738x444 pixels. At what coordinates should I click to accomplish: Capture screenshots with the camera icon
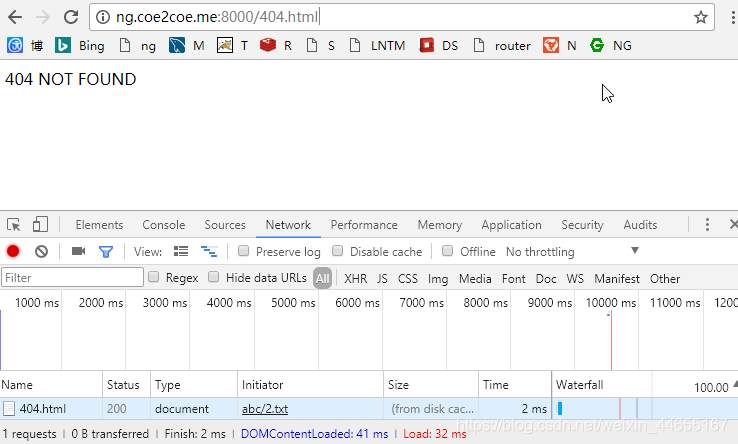pos(78,251)
